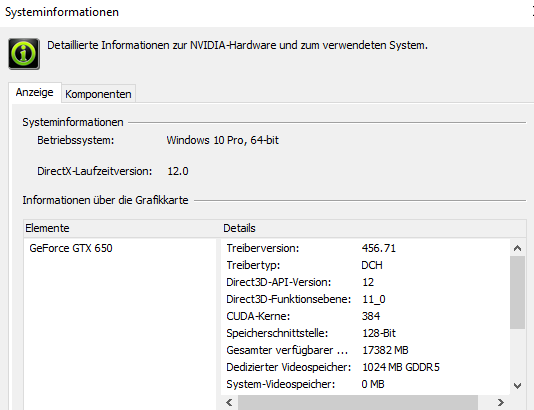Click the horizontal scrollbar thumb under Details

358,403
